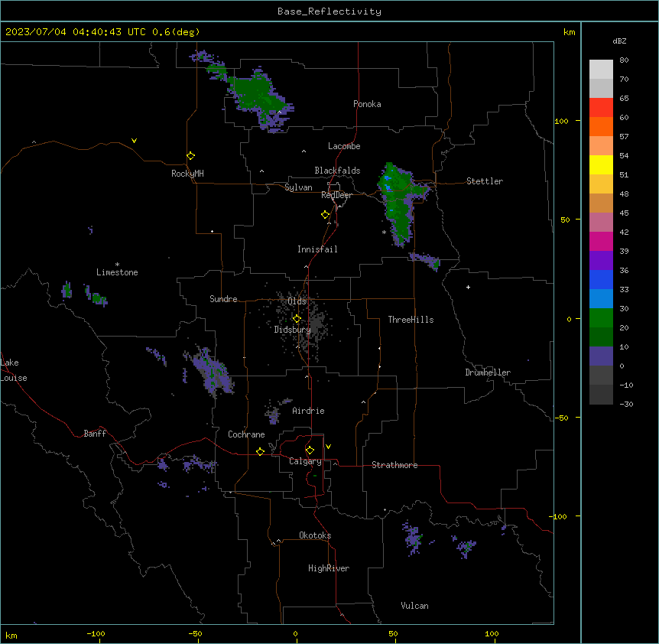This screenshot has height=644, width=659.
Task: Click the Banff label
Action: pyautogui.click(x=95, y=434)
